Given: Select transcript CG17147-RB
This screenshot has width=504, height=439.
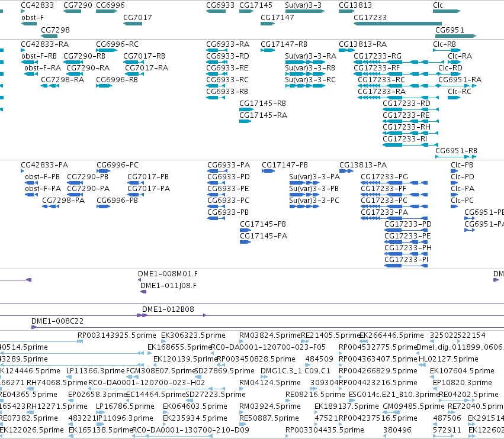Looking at the screenshot, I should pyautogui.click(x=284, y=44).
